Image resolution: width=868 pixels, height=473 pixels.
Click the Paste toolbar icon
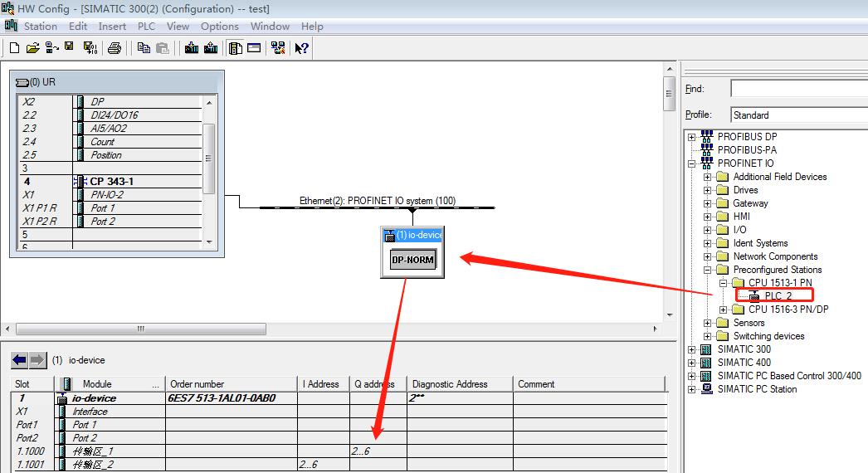coord(162,48)
